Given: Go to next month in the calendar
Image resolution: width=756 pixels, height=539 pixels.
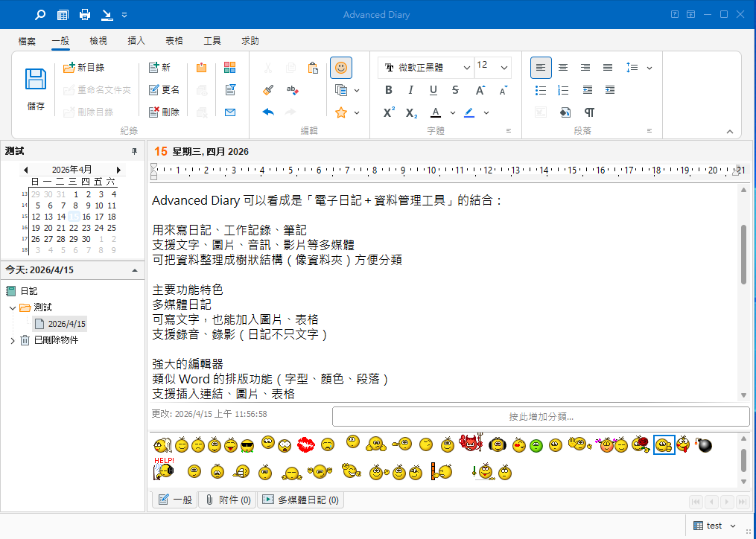Looking at the screenshot, I should 118,170.
